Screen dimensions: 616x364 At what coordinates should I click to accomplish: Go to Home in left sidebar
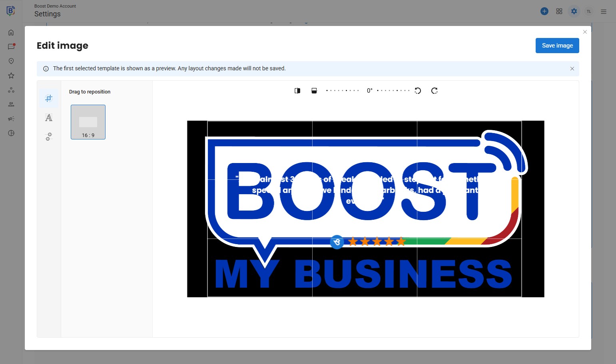[x=11, y=32]
